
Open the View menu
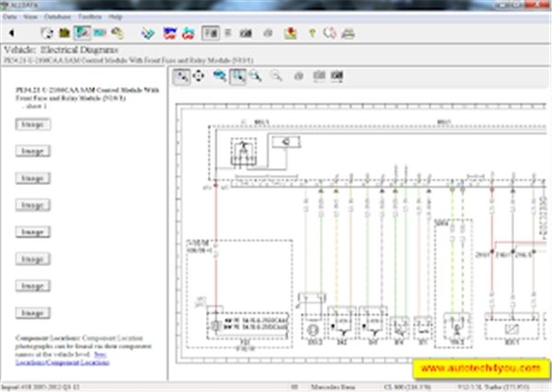(x=30, y=17)
